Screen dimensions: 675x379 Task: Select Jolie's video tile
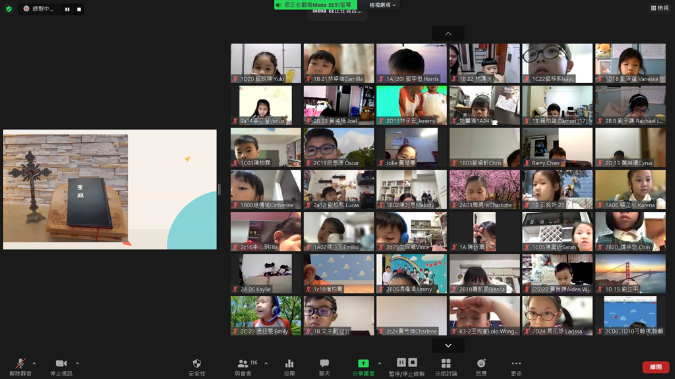412,147
